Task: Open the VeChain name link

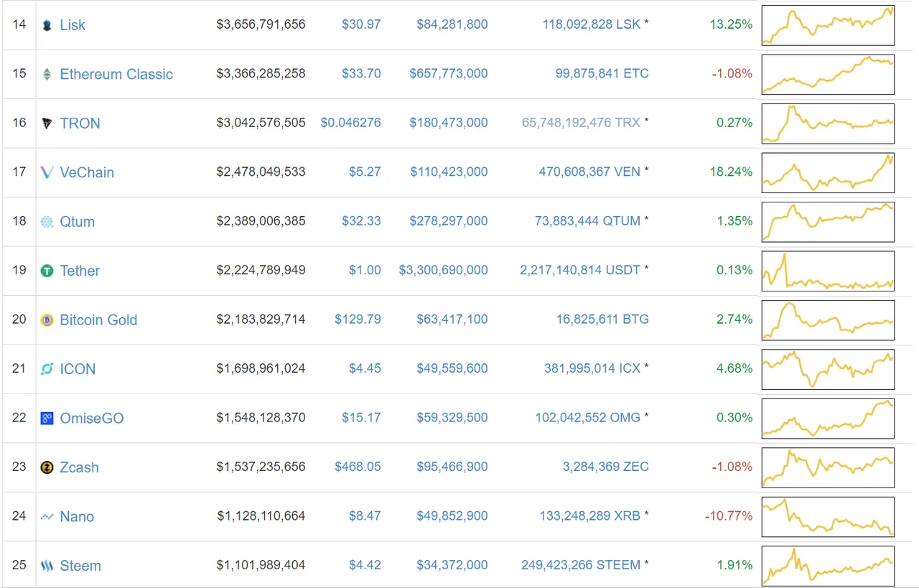Action: point(87,172)
